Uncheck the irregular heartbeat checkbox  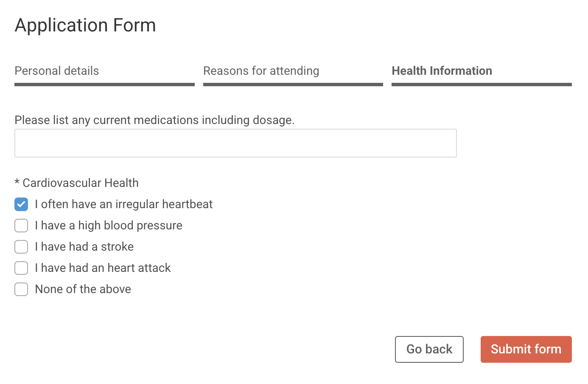tap(21, 204)
